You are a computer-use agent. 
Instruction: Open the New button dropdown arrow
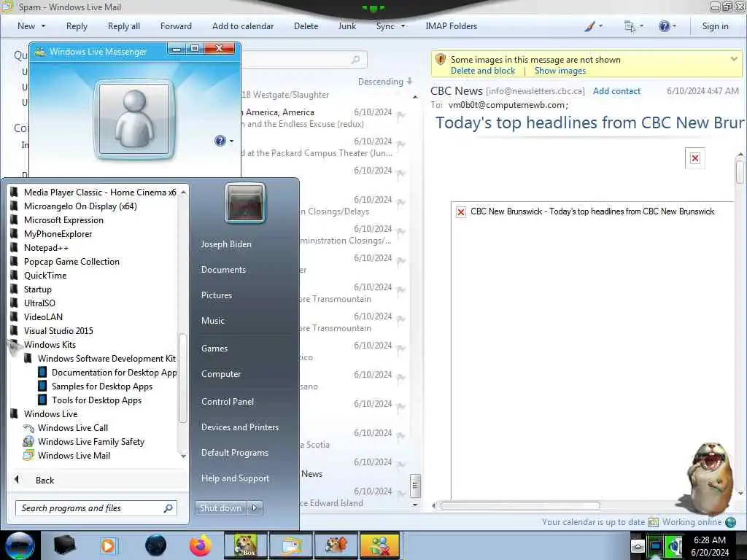[x=43, y=26]
